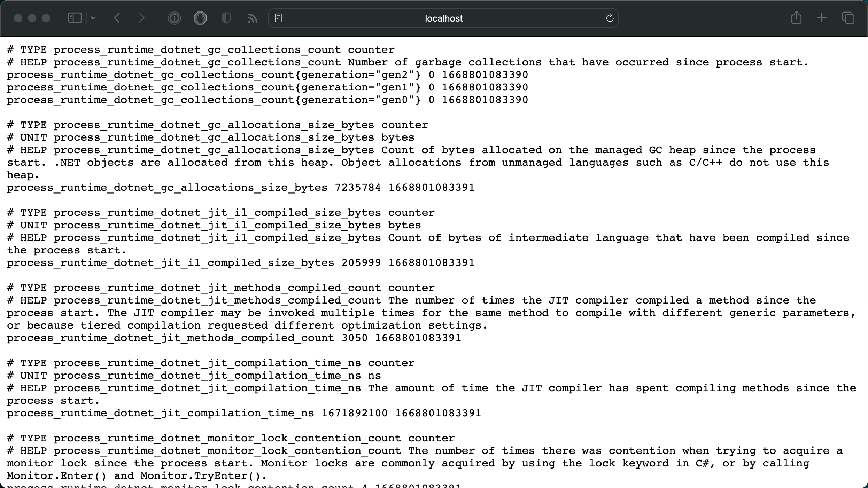Show the tab overview

point(848,18)
